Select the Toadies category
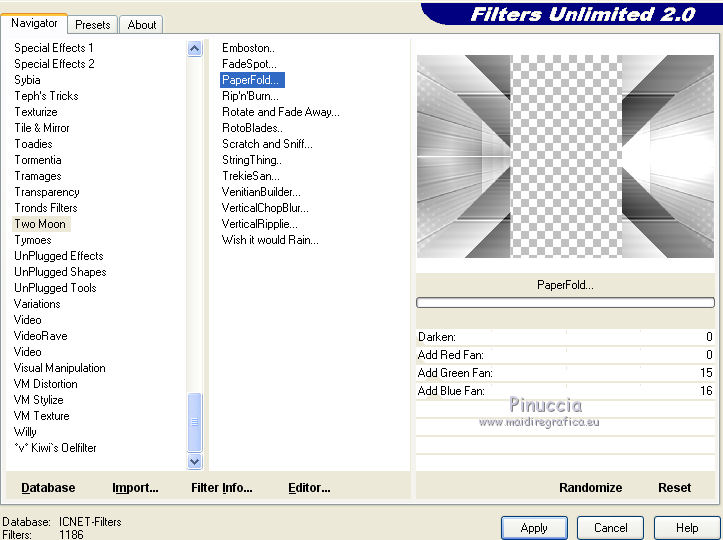The width and height of the screenshot is (723, 540). tap(33, 144)
